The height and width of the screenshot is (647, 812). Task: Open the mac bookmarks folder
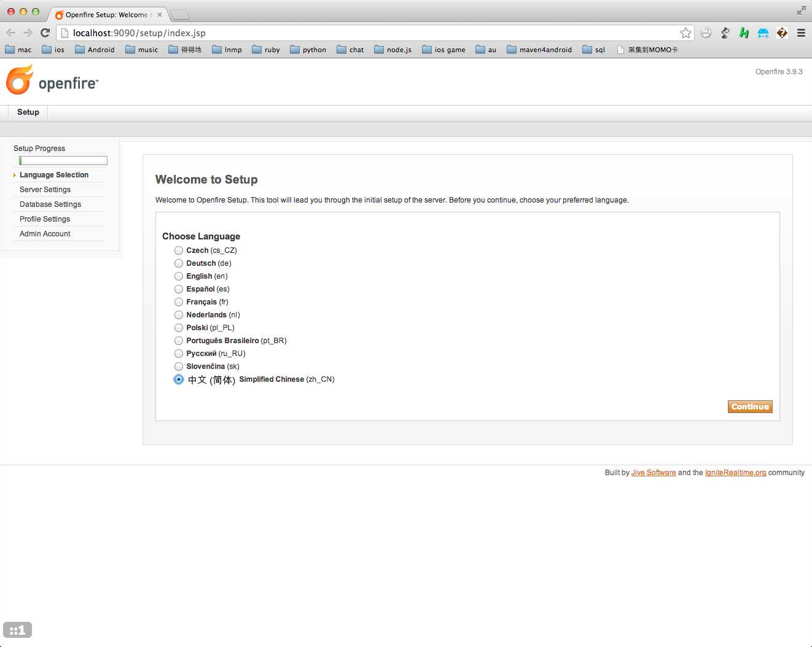(x=18, y=50)
